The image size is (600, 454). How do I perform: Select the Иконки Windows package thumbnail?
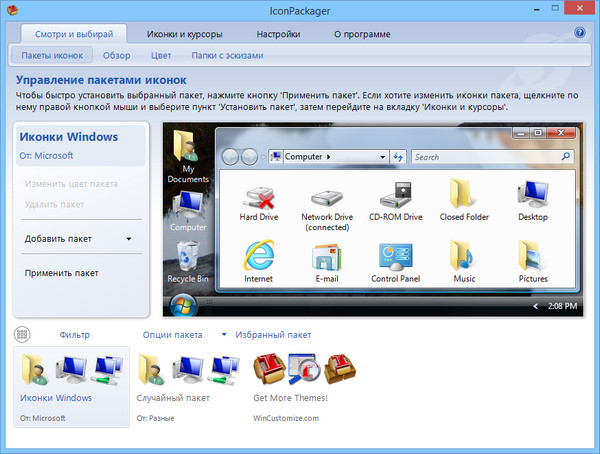coord(72,387)
